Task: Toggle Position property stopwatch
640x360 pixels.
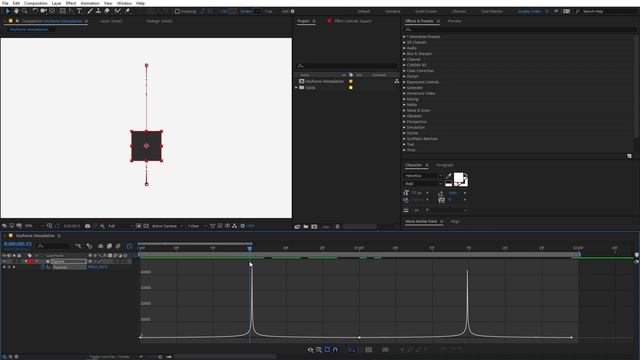Action: click(x=42, y=267)
